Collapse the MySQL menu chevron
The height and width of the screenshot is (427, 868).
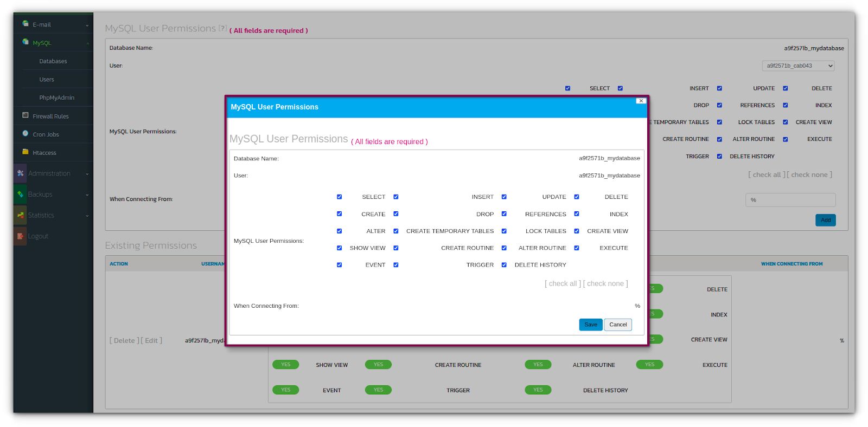click(87, 43)
